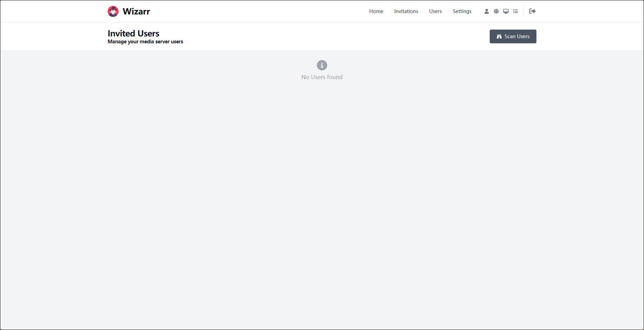Click the Wizarr wizard logo icon
Viewport: 644px width, 330px height.
(x=113, y=11)
